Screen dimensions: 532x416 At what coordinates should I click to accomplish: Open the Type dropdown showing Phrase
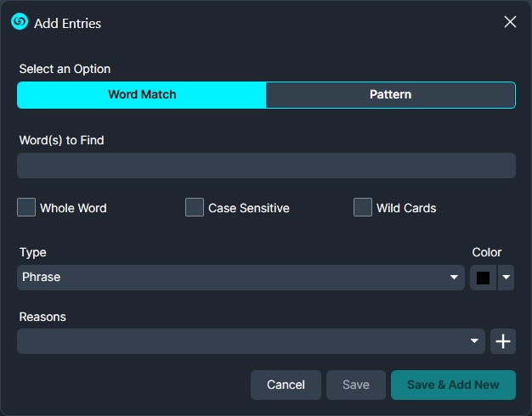(229, 278)
